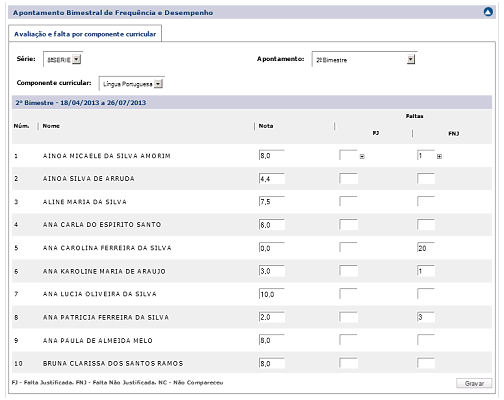
Task: Click the Nota column header
Action: 266,126
